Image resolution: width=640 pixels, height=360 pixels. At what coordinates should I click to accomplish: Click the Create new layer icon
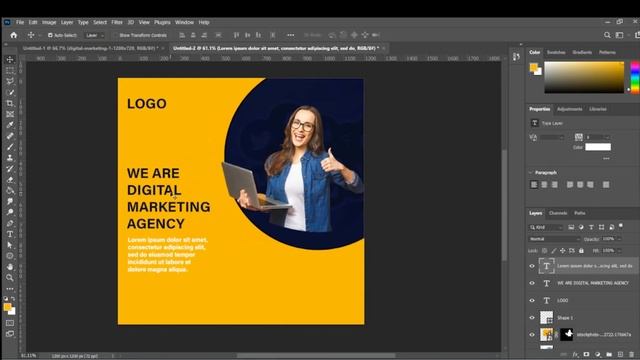620,355
